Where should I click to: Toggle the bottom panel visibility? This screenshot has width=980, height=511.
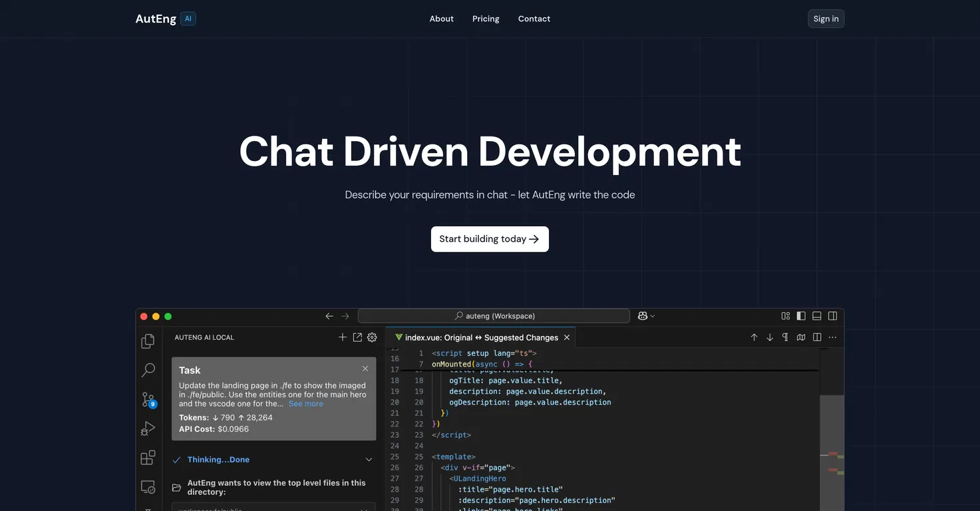pyautogui.click(x=816, y=316)
